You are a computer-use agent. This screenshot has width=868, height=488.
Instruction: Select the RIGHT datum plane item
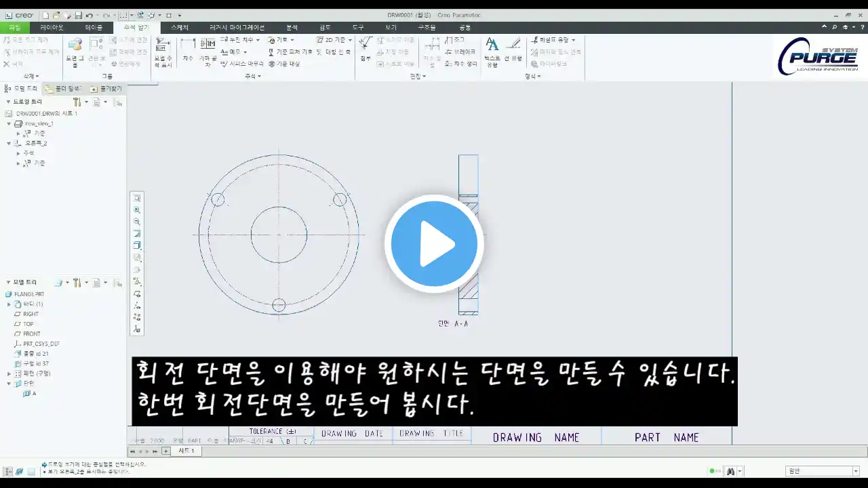coord(26,314)
